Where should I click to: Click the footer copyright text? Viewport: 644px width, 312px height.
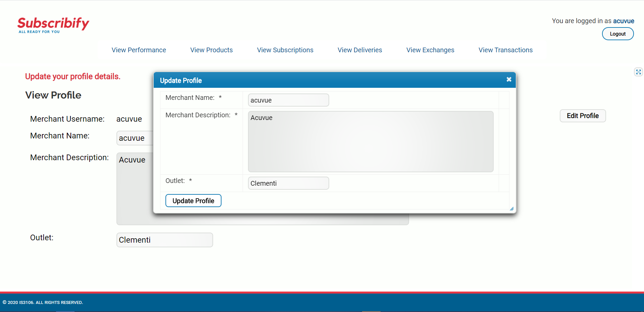(43, 303)
